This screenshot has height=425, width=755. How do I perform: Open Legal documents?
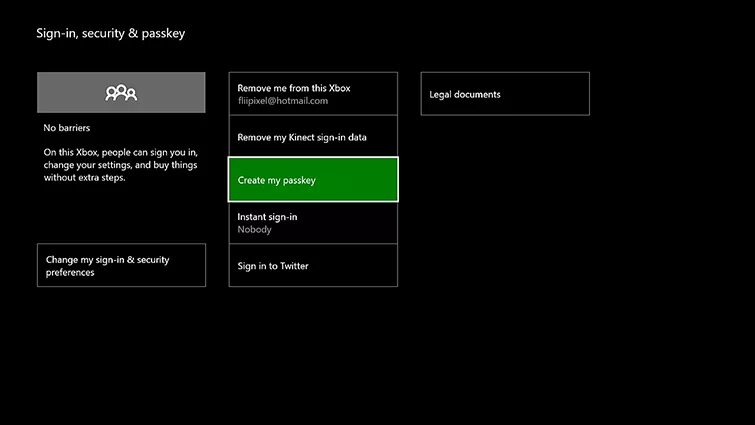pos(505,94)
